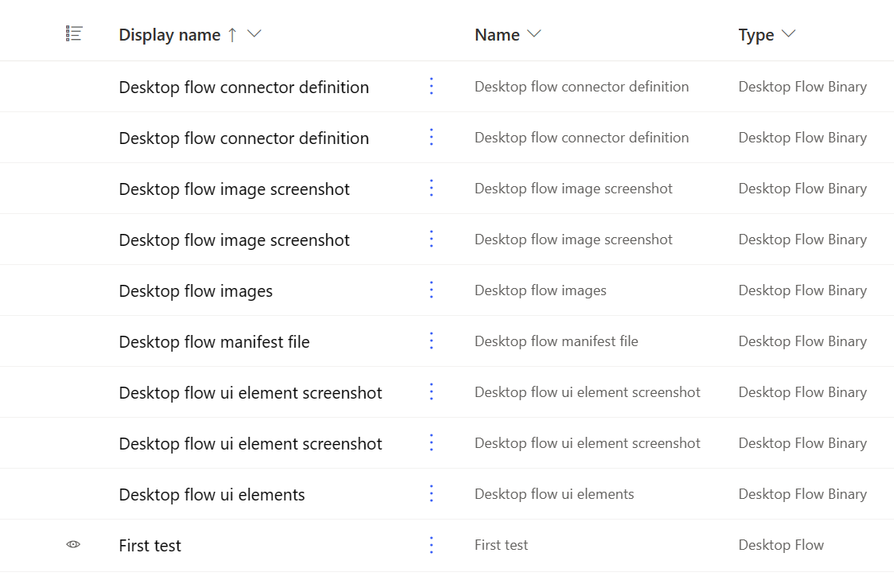The width and height of the screenshot is (894, 588).
Task: Click the Desktop Flow Binary type of Desktop flow images
Action: 802,290
